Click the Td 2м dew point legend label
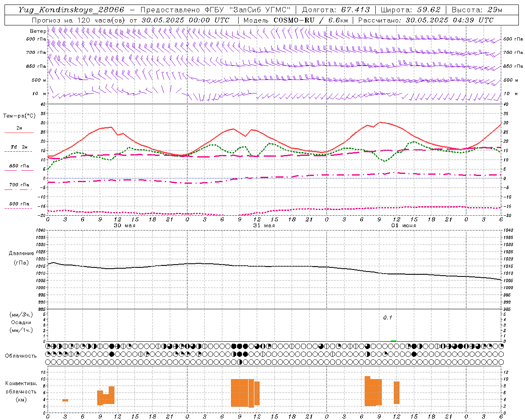Image resolution: width=525 pixels, height=420 pixels. (x=19, y=147)
